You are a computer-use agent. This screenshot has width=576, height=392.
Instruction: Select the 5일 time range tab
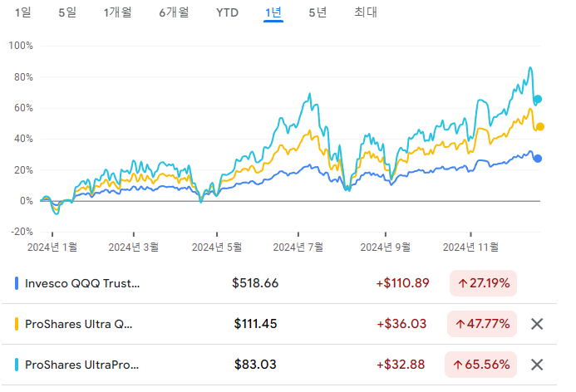67,12
